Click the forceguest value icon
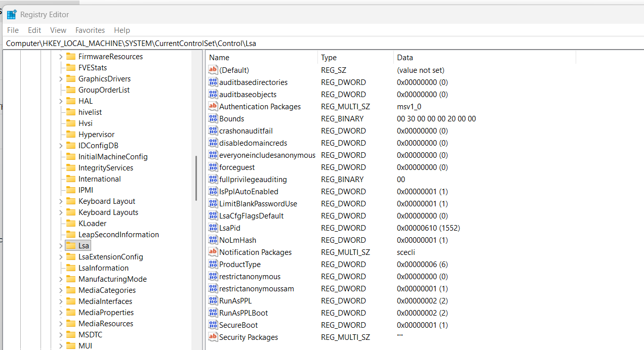 (213, 167)
